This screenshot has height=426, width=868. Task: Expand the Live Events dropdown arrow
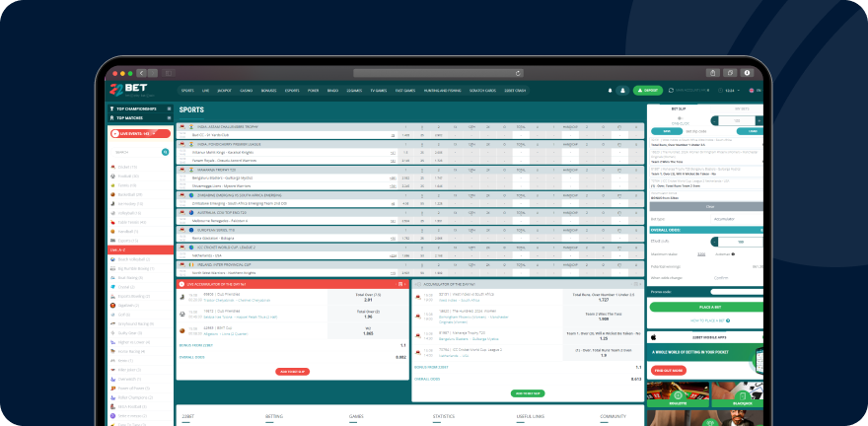tap(152, 133)
